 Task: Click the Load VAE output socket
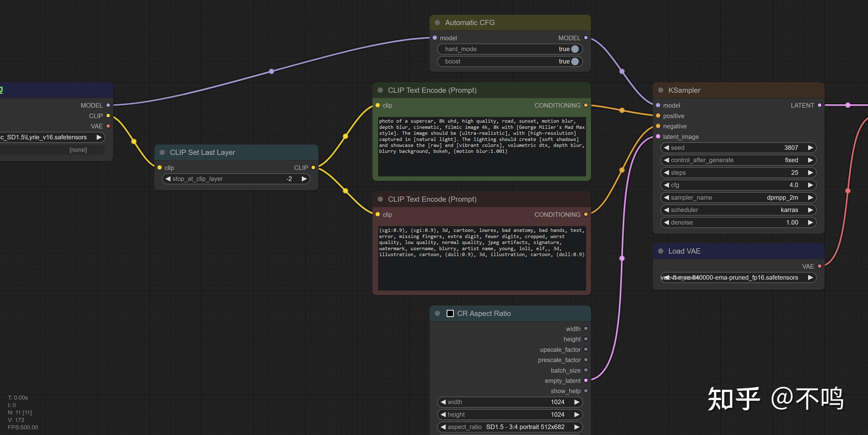click(820, 266)
